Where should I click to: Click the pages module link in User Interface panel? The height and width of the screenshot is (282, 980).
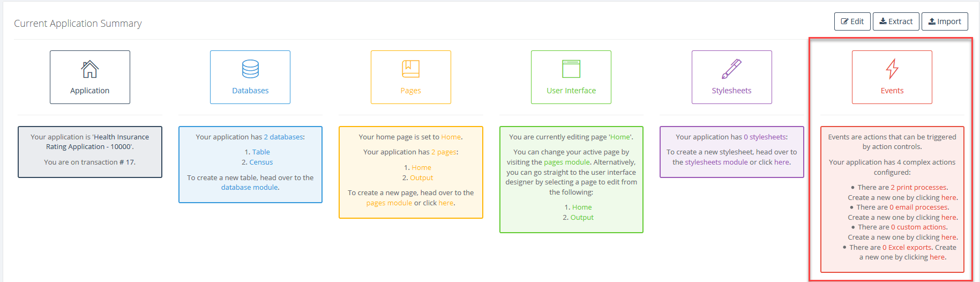click(x=566, y=162)
